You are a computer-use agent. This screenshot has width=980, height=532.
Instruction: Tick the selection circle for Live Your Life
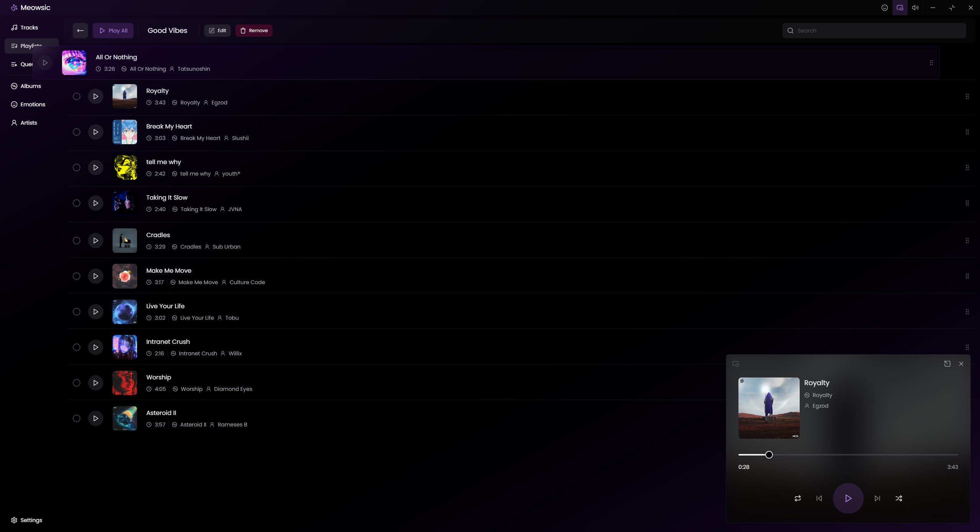[x=77, y=312]
